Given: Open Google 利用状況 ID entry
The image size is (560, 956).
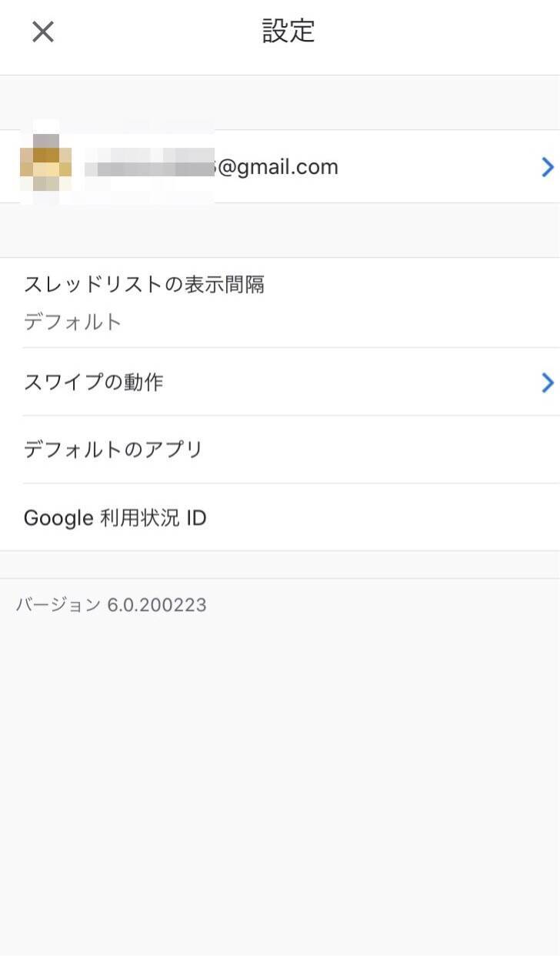Looking at the screenshot, I should click(115, 518).
